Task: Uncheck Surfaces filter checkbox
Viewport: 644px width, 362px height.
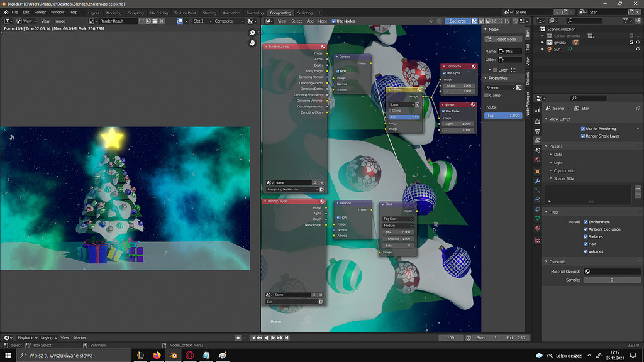Action: 586,236
